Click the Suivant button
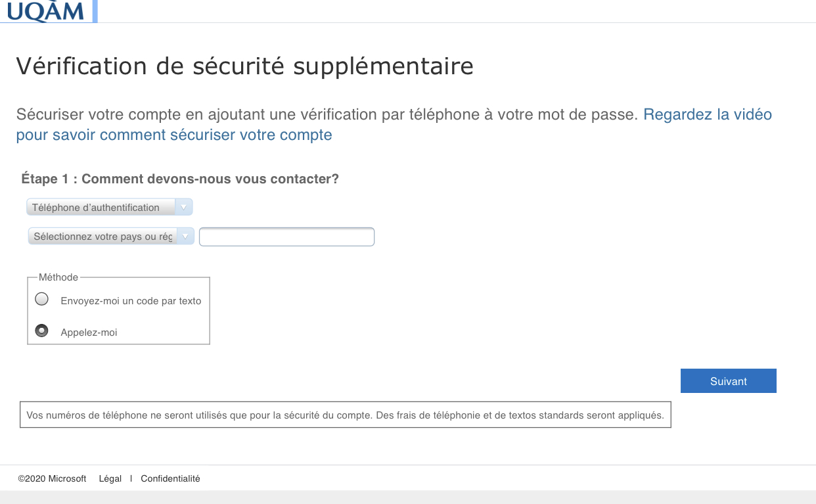The height and width of the screenshot is (504, 816). point(729,381)
